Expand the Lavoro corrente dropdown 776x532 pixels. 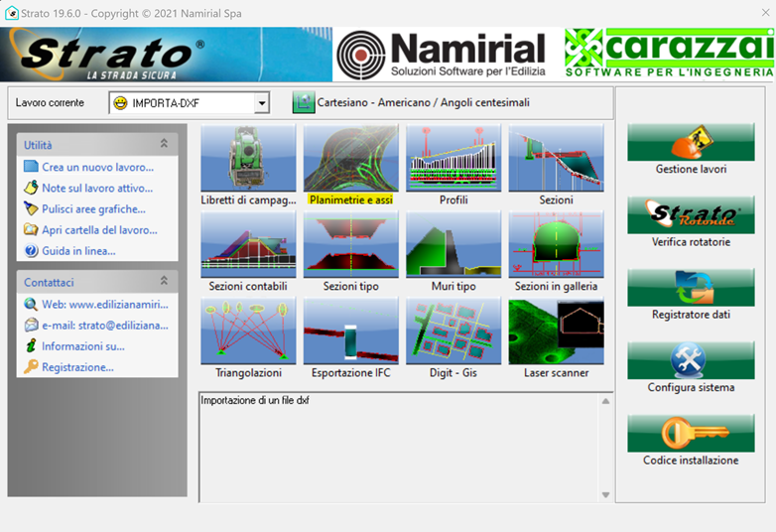tap(262, 103)
